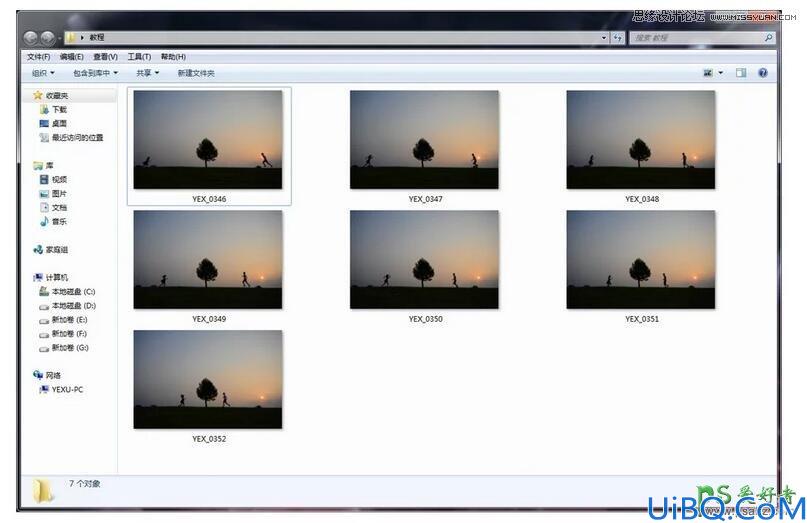Click the file name text YEX_0348
This screenshot has width=807, height=523.
coord(642,199)
